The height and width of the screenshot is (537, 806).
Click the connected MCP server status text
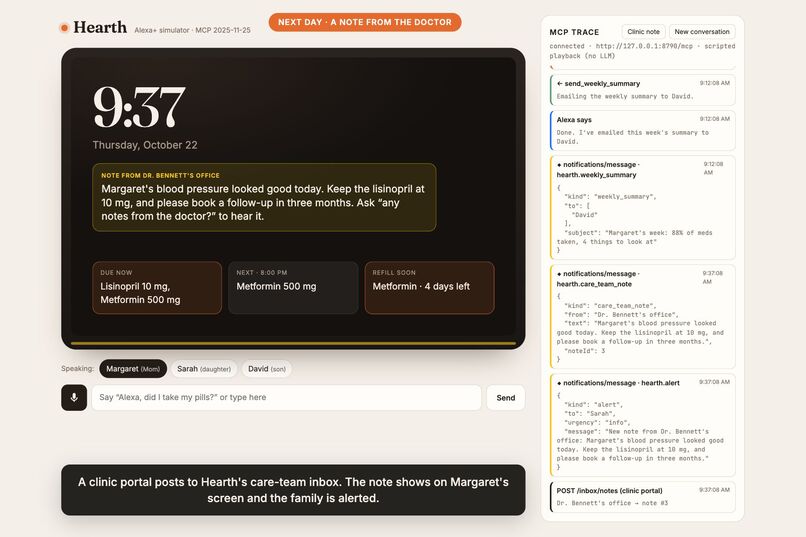pos(642,51)
